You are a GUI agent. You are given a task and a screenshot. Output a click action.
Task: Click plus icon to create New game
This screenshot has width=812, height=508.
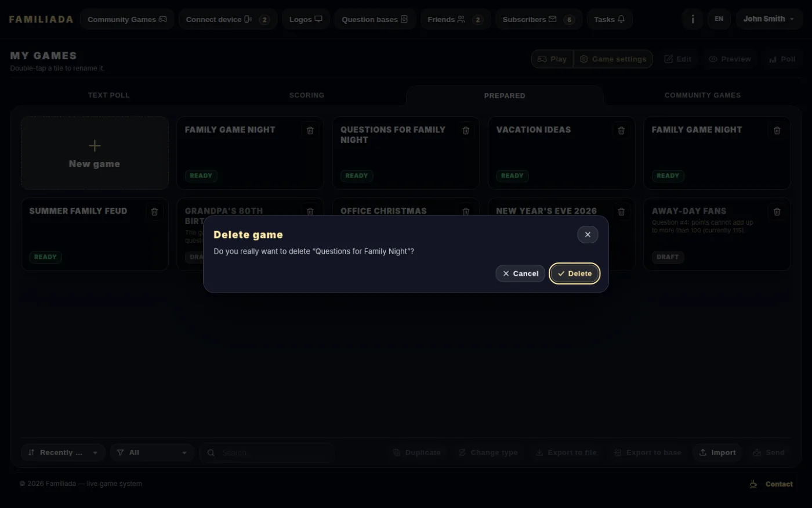pos(95,146)
